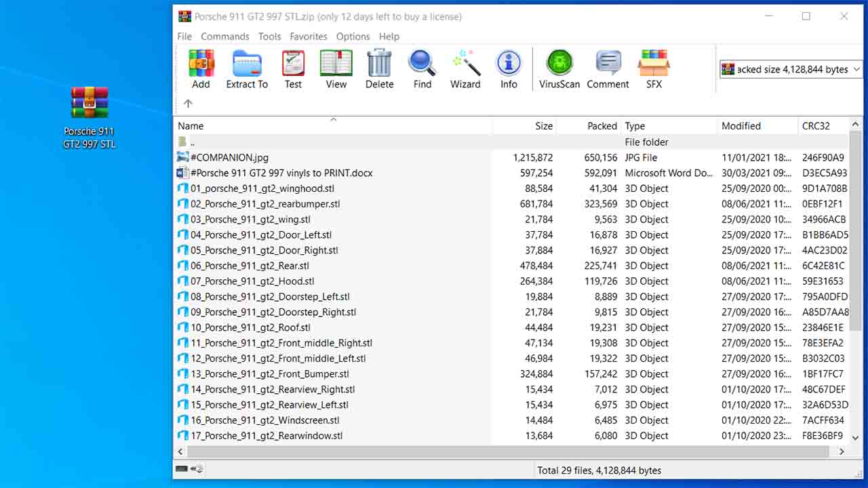Click the key icon in status bar
868x488 pixels.
[197, 469]
